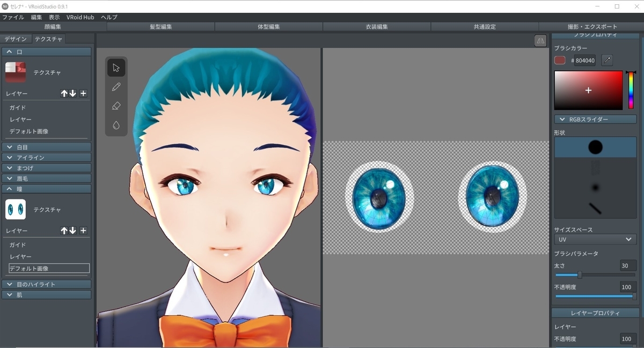Move layer down in 口 section
This screenshot has width=644, height=348.
(x=72, y=93)
